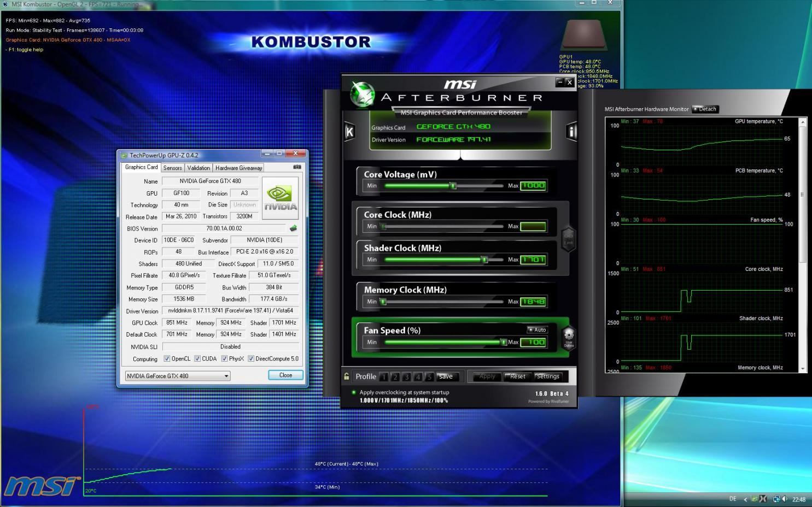Viewport: 812px width, 507px height.
Task: Select profile slot 4 in Afterburner
Action: click(x=418, y=377)
